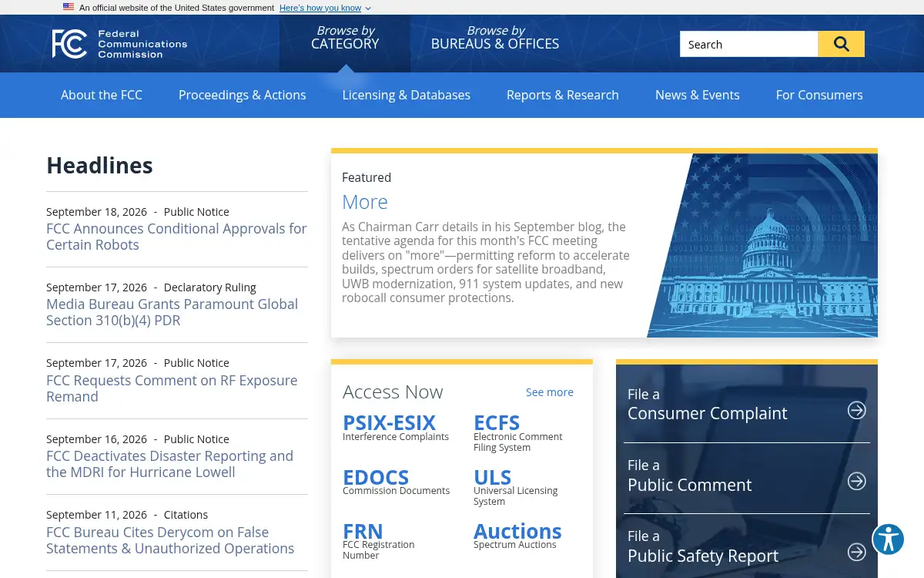Click the "Headlines" heading text
This screenshot has width=924, height=578.
[99, 166]
